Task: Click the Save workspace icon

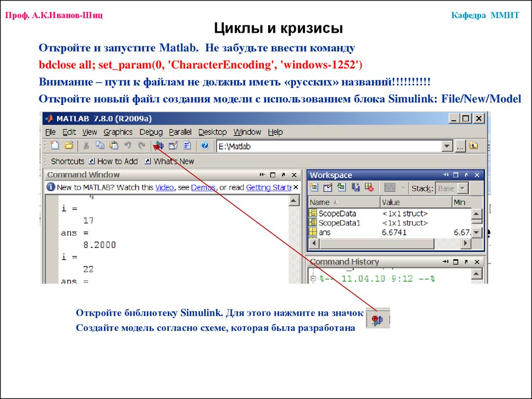Action: click(x=355, y=187)
